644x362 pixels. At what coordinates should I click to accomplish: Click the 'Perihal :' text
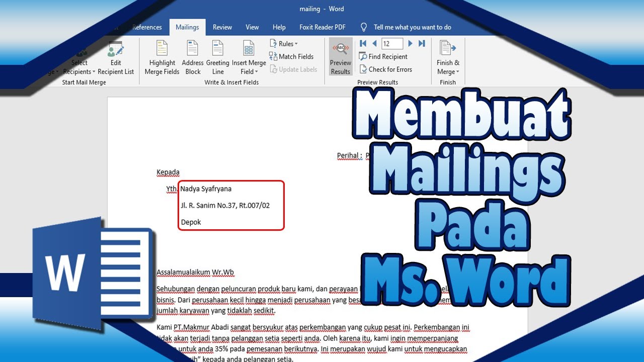click(350, 155)
